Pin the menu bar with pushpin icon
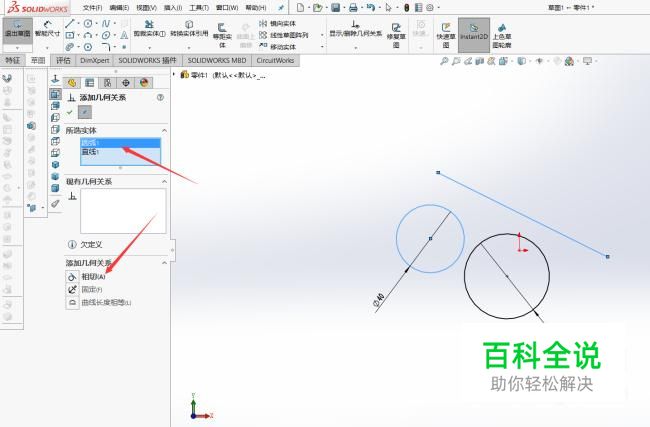Image resolution: width=650 pixels, height=427 pixels. click(281, 7)
